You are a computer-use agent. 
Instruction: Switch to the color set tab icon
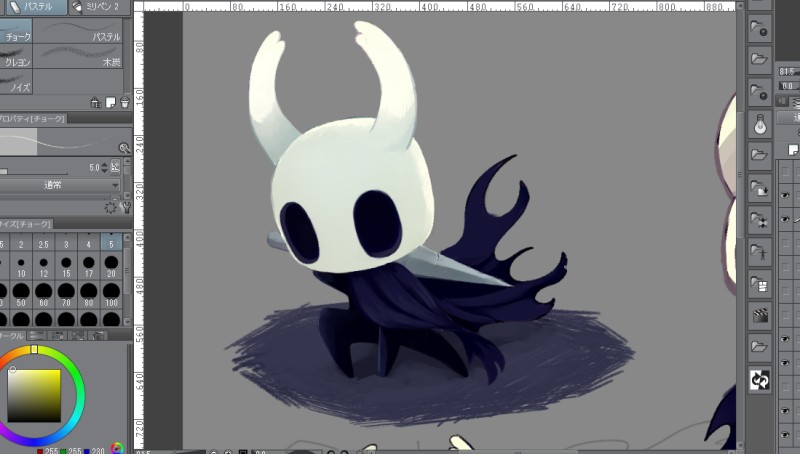pyautogui.click(x=58, y=336)
